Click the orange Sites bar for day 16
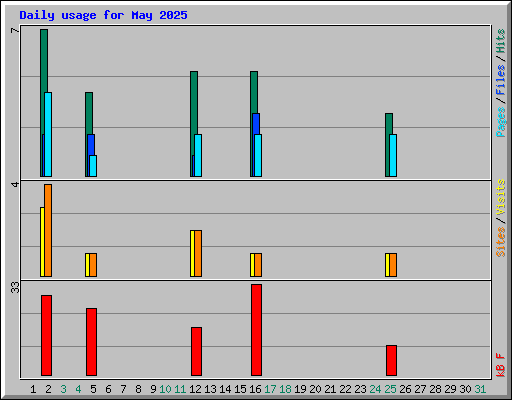Image resolution: width=512 pixels, height=400 pixels. pos(258,265)
